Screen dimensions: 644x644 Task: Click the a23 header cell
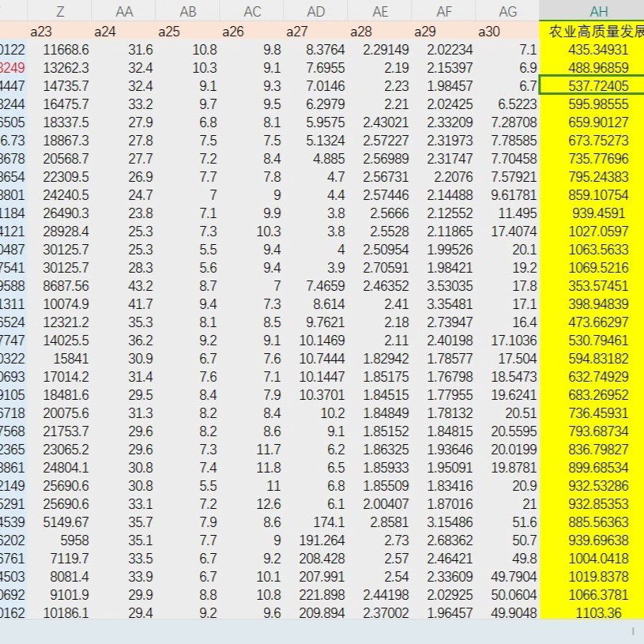[60, 32]
